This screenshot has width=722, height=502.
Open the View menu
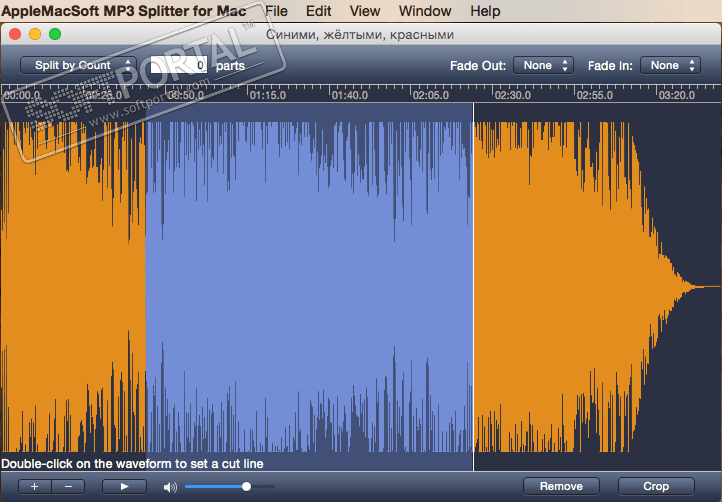365,11
